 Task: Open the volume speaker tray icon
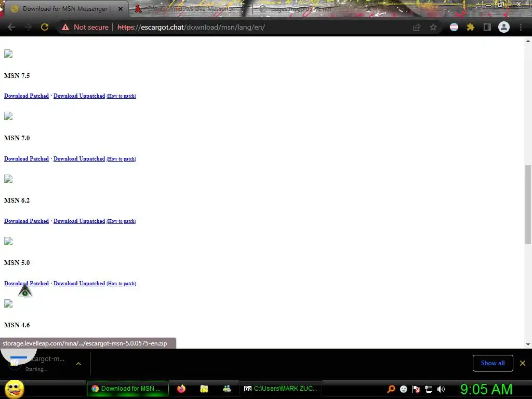click(441, 389)
